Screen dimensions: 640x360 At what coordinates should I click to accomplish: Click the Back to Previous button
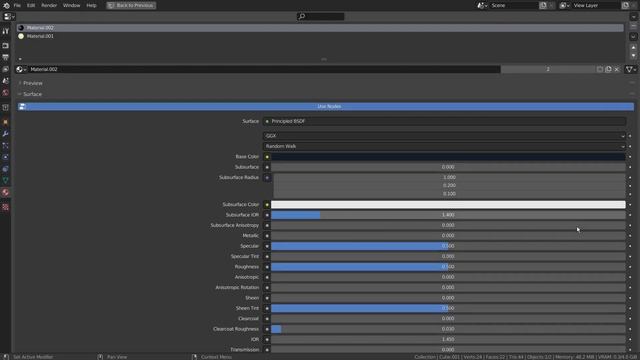(131, 5)
